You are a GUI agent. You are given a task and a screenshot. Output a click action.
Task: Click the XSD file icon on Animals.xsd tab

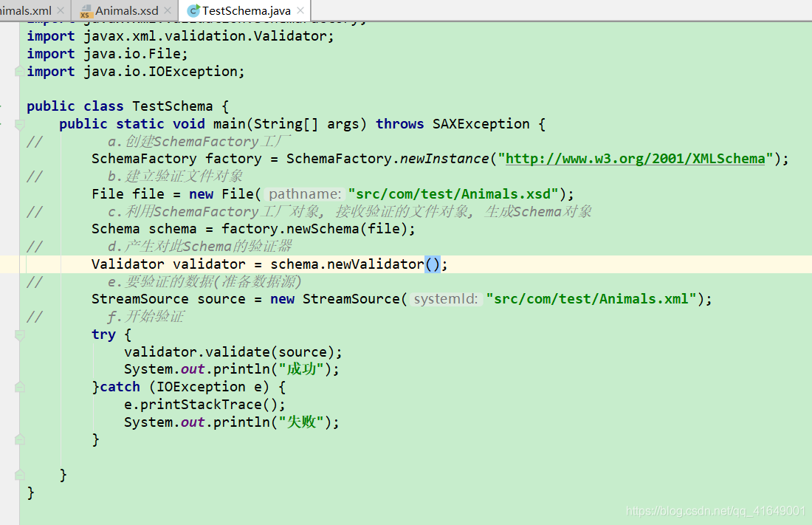86,11
